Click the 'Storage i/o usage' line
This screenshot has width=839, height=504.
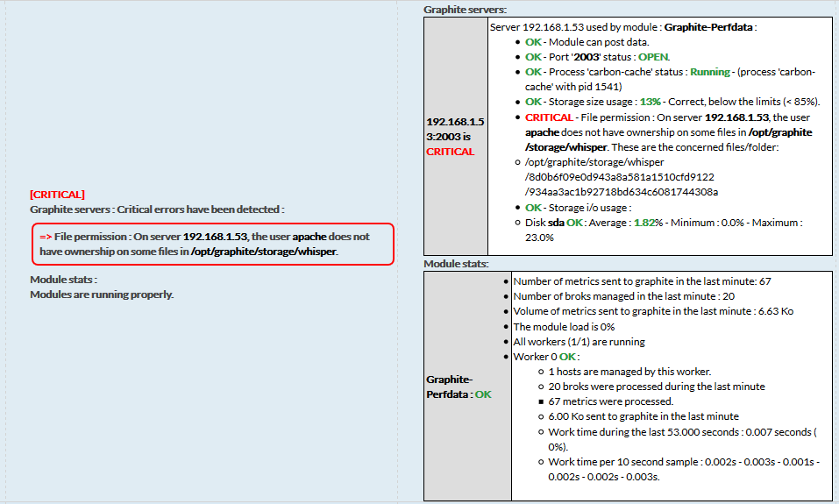578,208
